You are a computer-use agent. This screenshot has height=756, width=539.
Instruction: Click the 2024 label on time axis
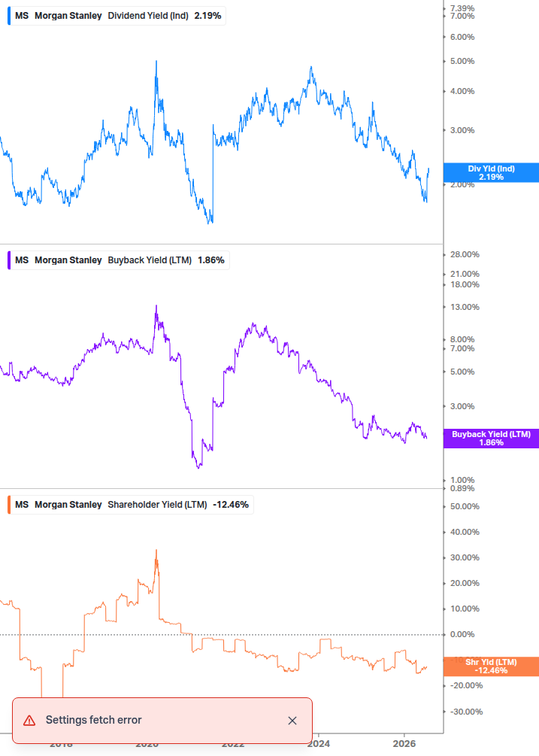[319, 743]
